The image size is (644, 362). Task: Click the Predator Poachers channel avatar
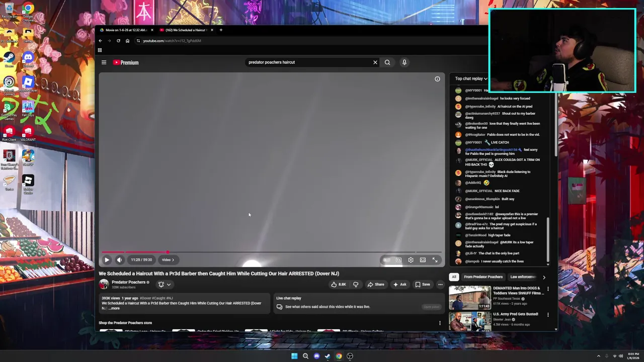pyautogui.click(x=104, y=284)
